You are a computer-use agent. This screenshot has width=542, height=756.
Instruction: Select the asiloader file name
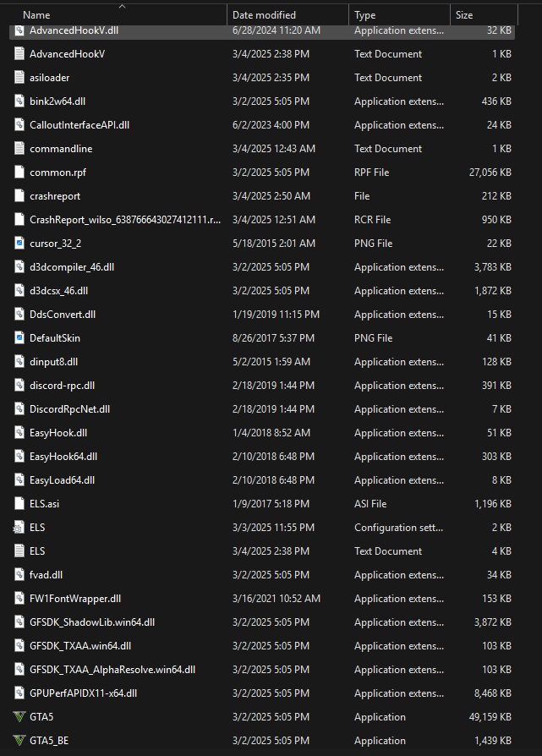click(x=49, y=78)
